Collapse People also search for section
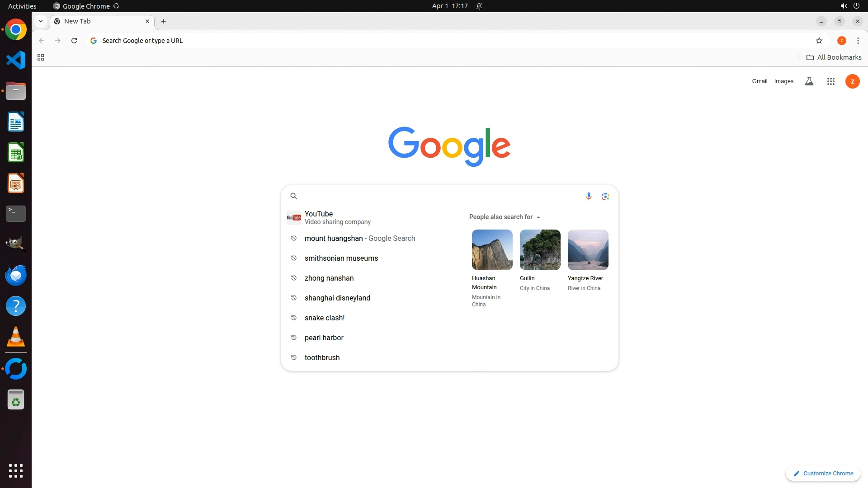 pyautogui.click(x=538, y=217)
